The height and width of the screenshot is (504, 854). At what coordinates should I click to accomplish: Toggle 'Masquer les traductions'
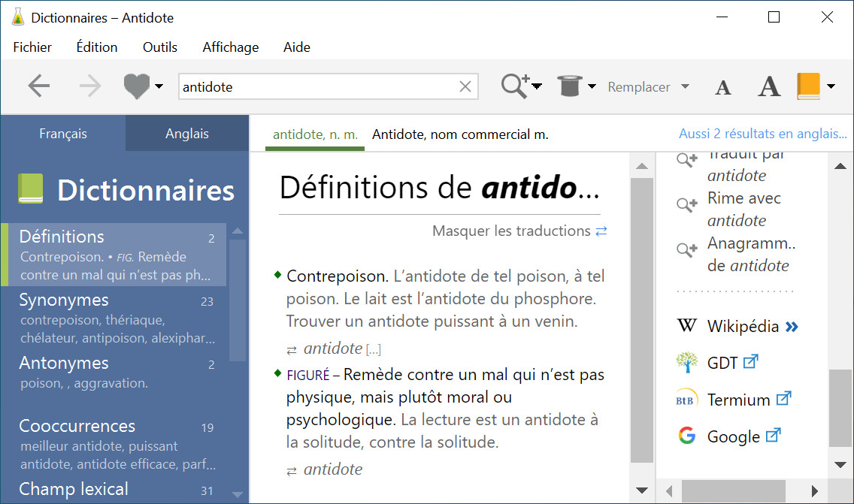511,231
